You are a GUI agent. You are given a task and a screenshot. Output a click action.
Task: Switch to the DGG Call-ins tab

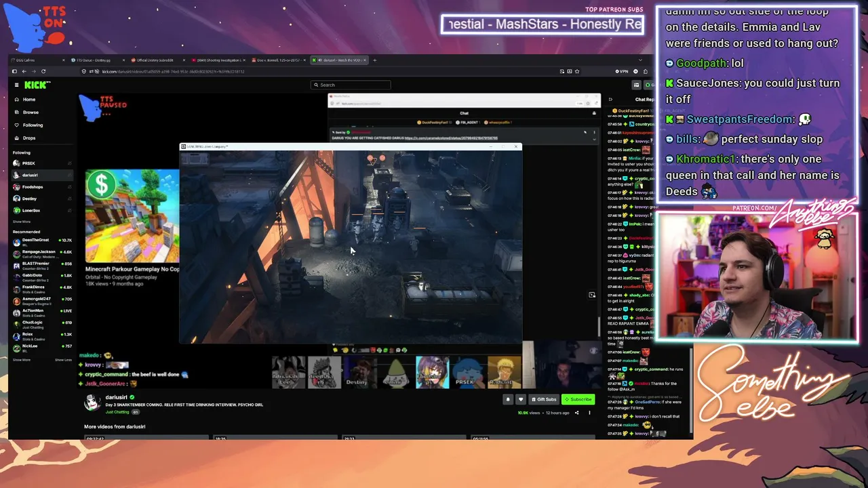click(x=38, y=60)
